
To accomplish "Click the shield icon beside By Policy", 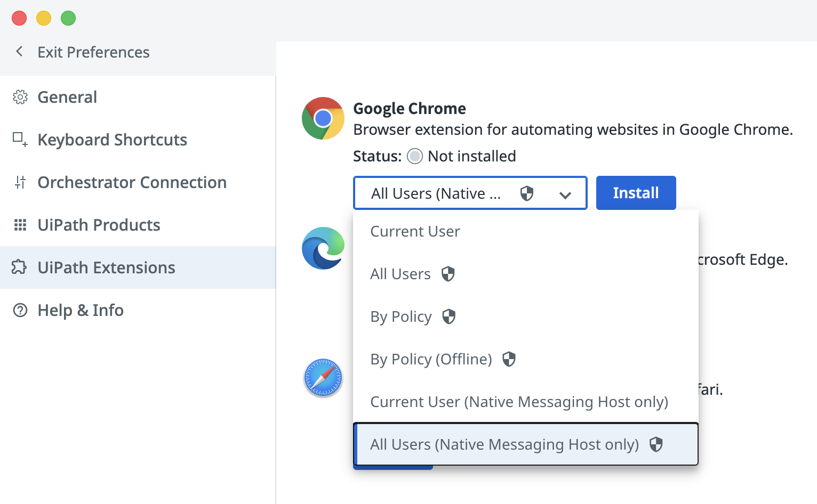I will [x=449, y=316].
